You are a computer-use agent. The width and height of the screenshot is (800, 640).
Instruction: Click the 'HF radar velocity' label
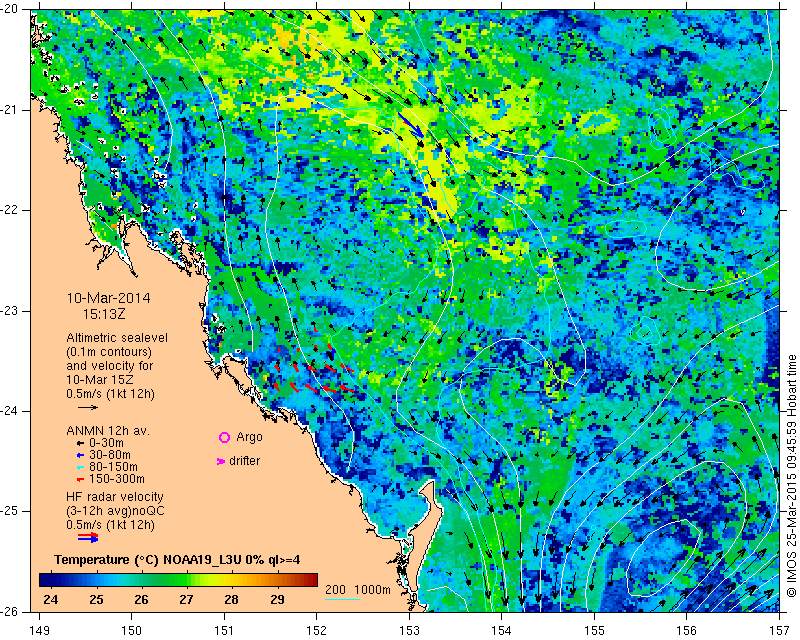tap(115, 497)
